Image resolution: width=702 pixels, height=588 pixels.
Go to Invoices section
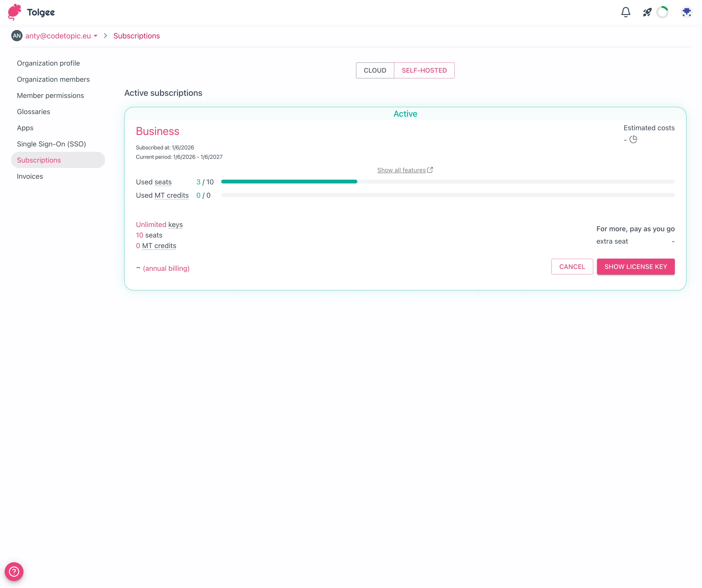point(30,176)
